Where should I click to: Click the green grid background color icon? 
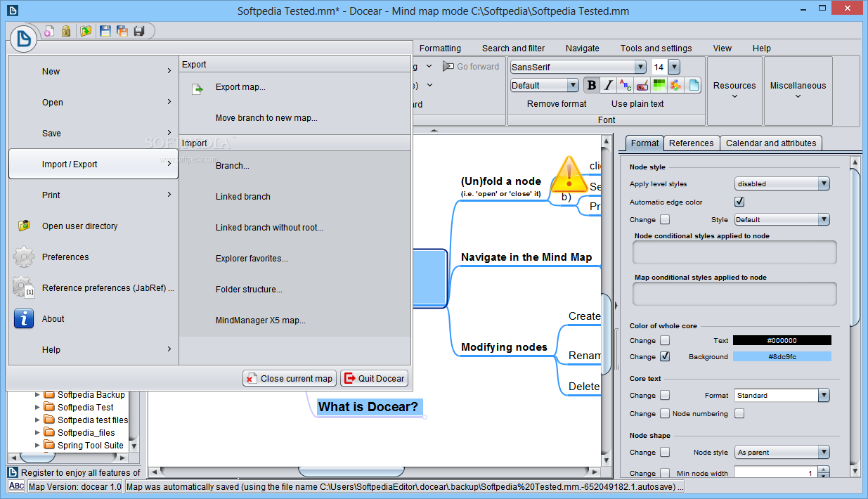(659, 85)
